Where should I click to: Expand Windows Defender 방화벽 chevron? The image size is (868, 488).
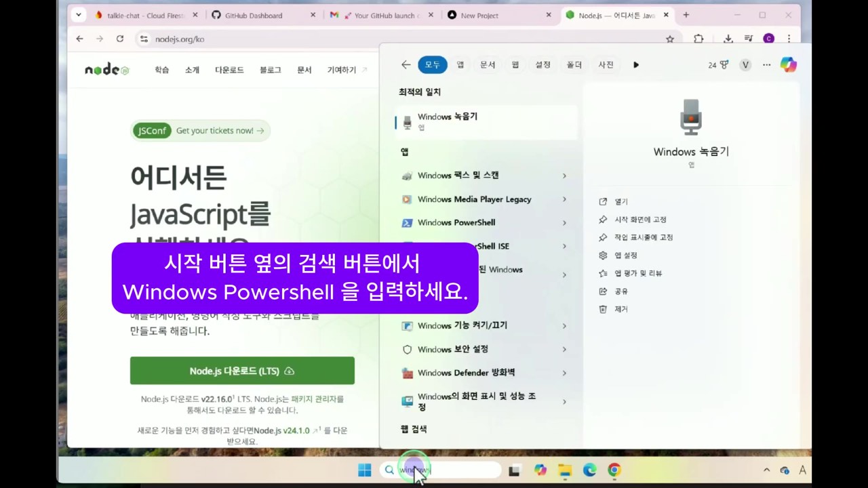click(564, 373)
